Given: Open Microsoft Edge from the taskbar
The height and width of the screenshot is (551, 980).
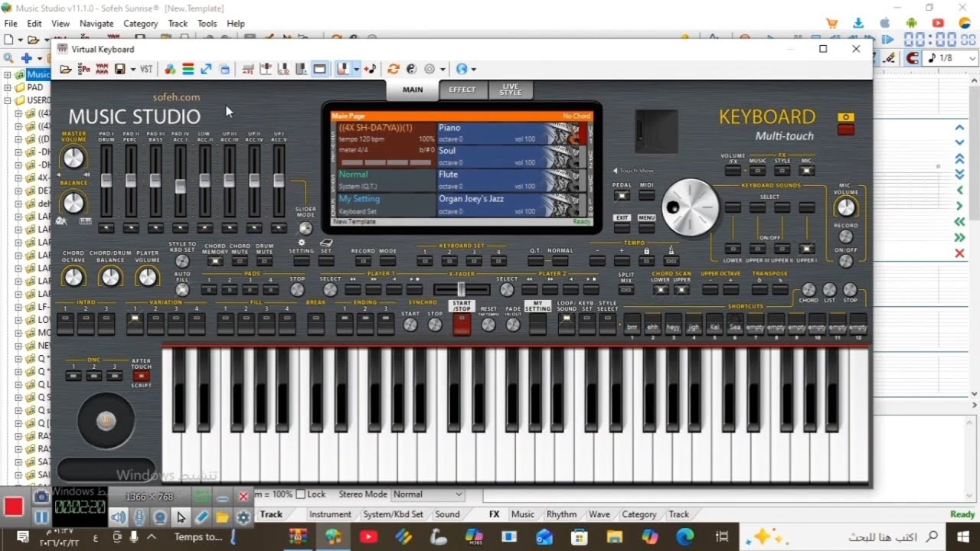Looking at the screenshot, I should (685, 536).
